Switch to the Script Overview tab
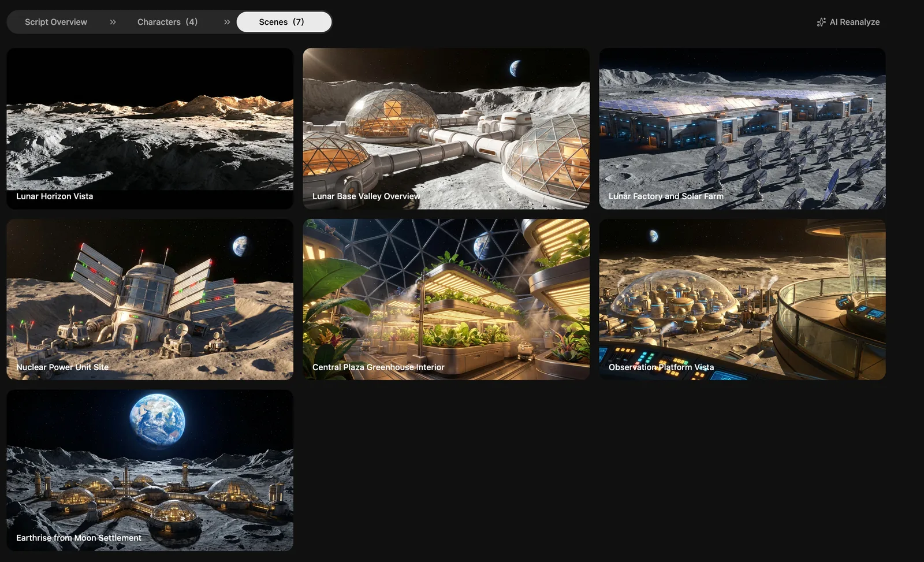Image resolution: width=924 pixels, height=562 pixels. tap(56, 22)
